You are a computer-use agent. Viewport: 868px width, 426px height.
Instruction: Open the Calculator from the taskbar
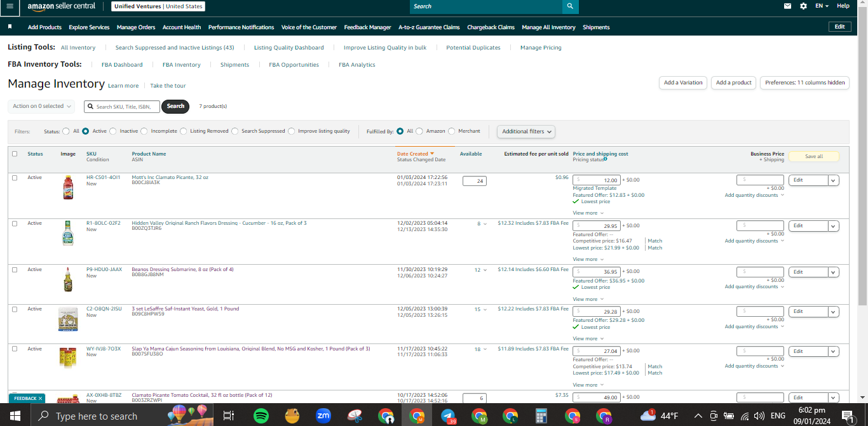541,416
